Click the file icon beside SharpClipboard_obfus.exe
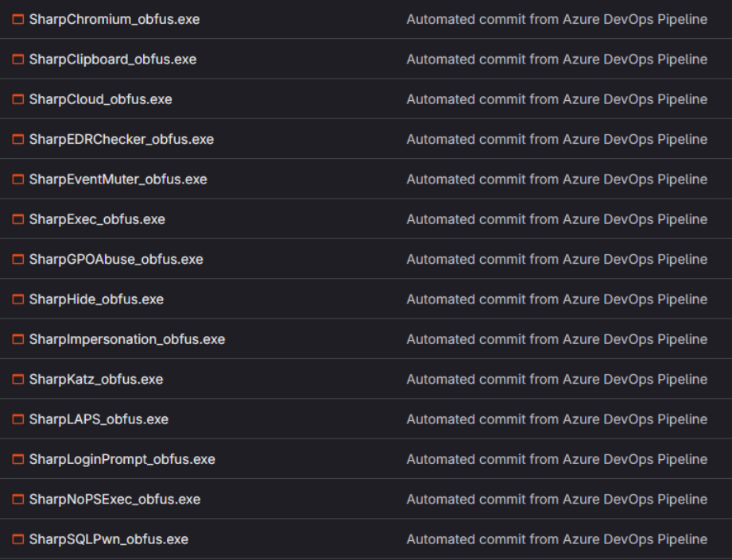 (x=17, y=59)
